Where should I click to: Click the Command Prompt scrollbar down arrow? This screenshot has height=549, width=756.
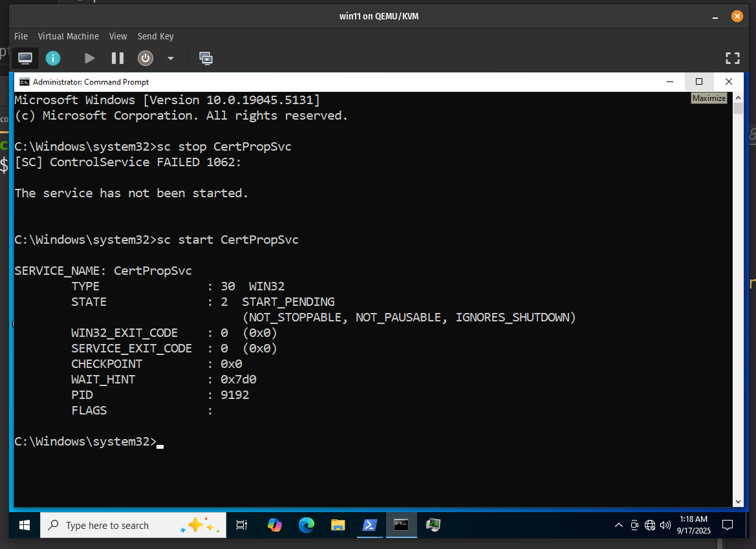point(738,502)
